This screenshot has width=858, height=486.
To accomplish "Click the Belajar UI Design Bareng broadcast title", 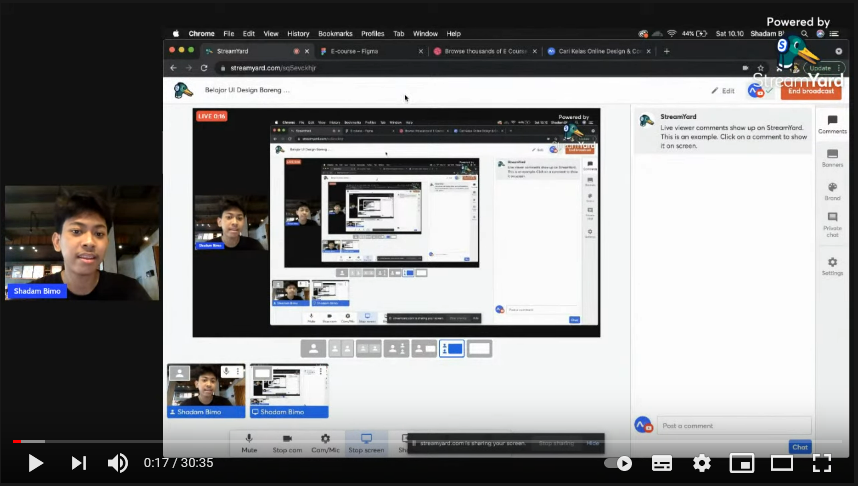I will click(247, 90).
